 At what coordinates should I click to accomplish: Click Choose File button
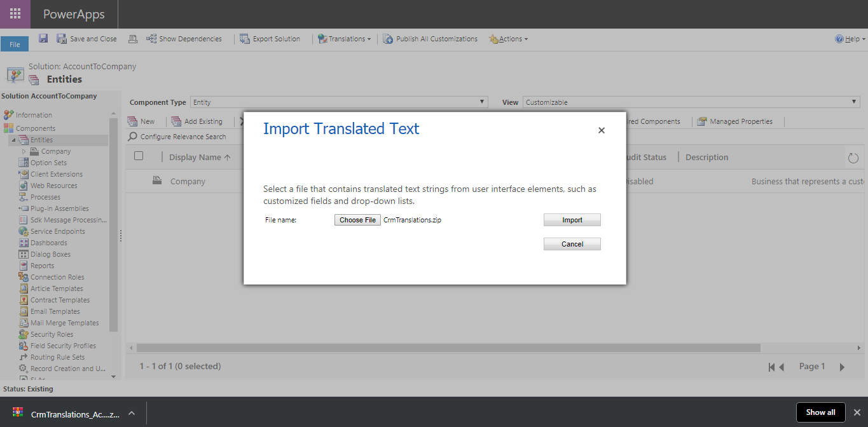[x=357, y=220]
